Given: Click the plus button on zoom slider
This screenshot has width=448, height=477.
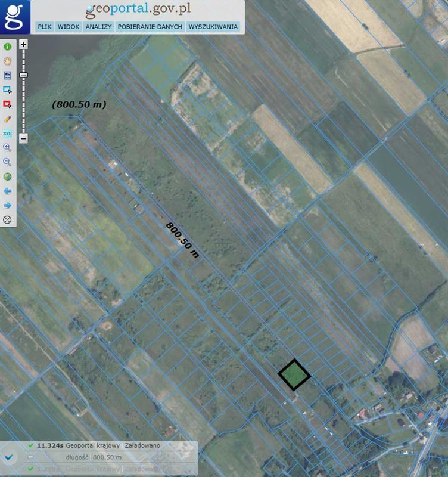Looking at the screenshot, I should (x=23, y=44).
